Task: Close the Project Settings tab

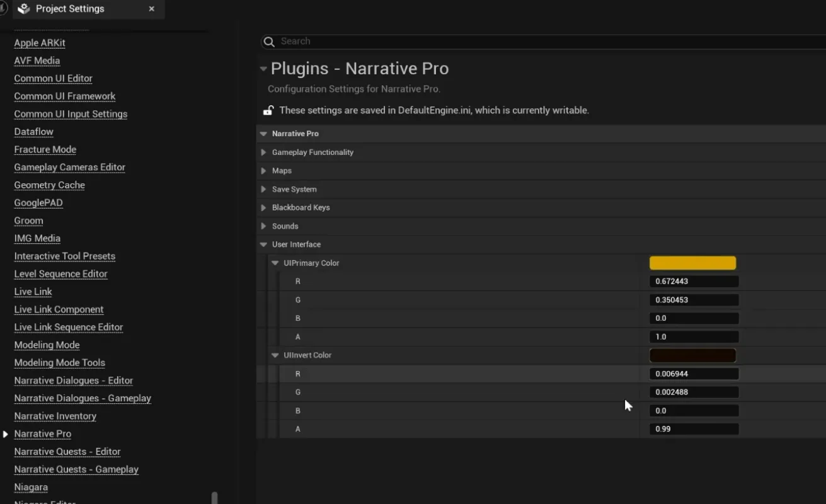Action: click(151, 9)
